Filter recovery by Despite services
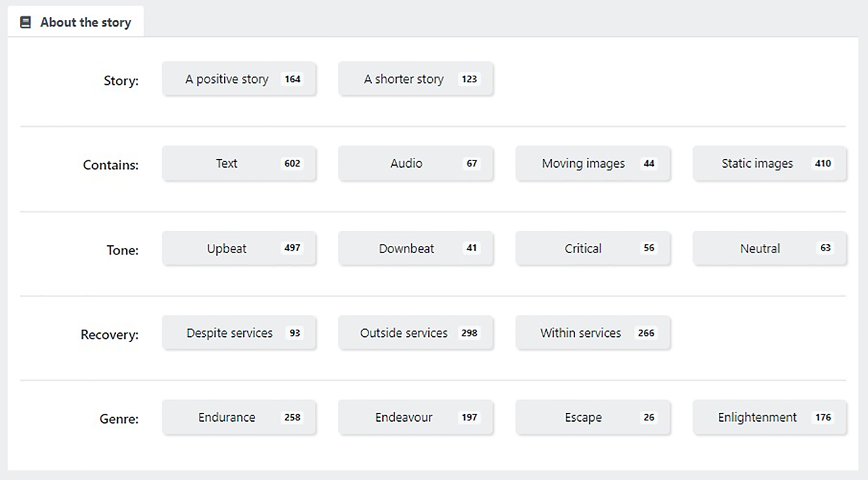Screen dimensions: 868x480 tap(239, 333)
